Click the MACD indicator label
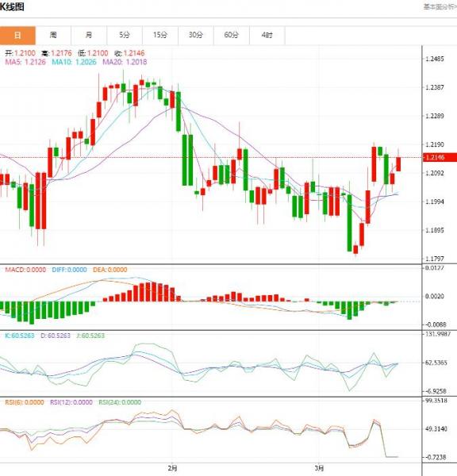The image size is (457, 476). 25,270
